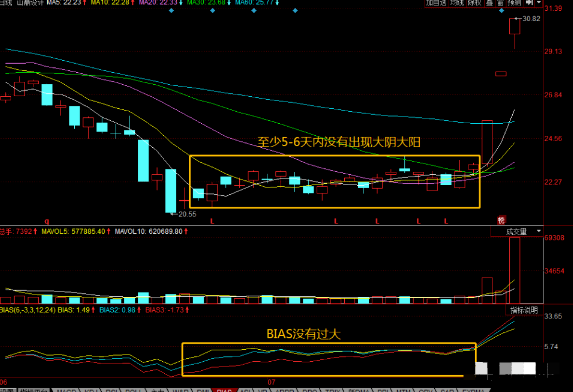
Task: Click the red q marker under the candlesticks
Action: coord(47,221)
